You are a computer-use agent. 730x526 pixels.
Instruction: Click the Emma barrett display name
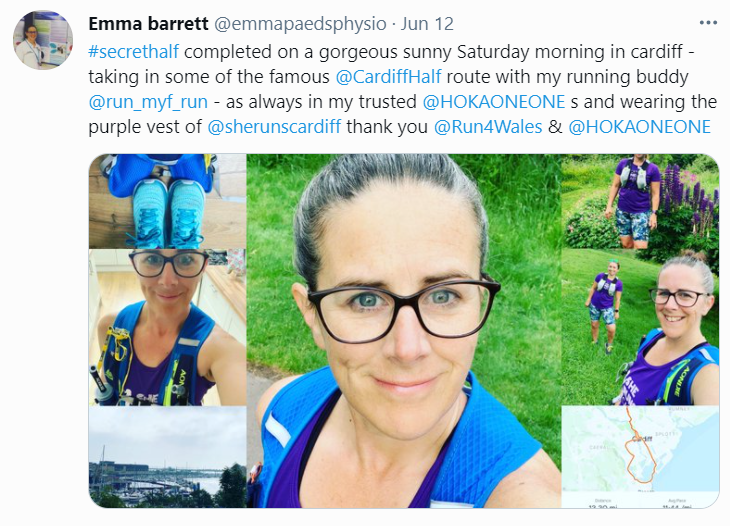[149, 24]
